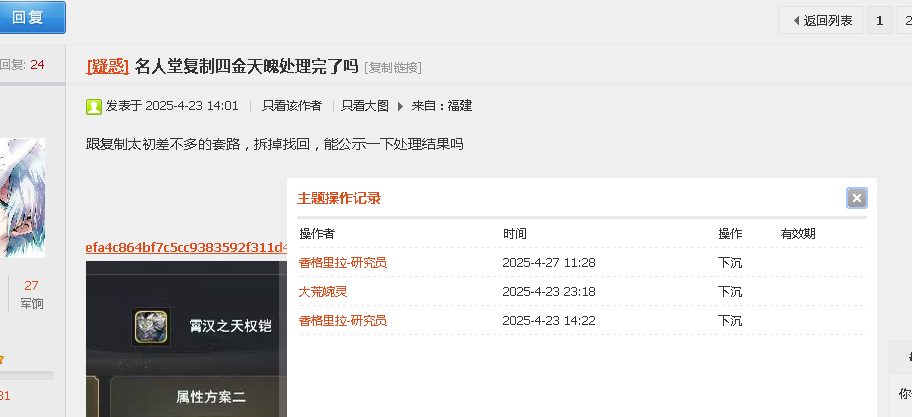Screen dimensions: 912x417
Task: Show images only with 只看大图
Action: (365, 106)
